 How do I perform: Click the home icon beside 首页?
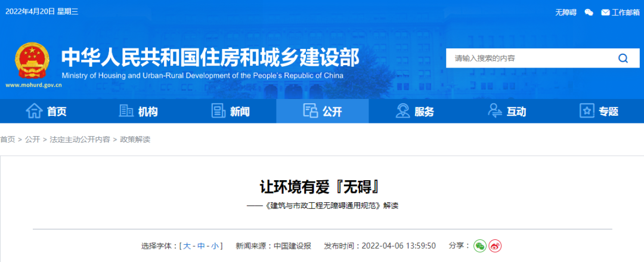click(x=34, y=111)
